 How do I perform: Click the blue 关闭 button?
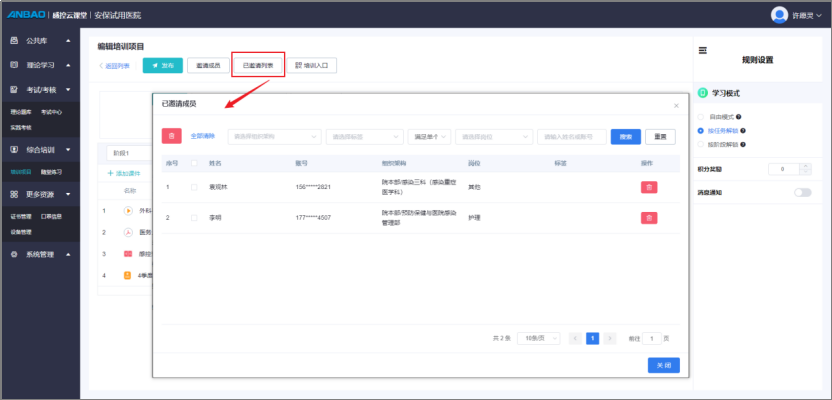point(664,366)
